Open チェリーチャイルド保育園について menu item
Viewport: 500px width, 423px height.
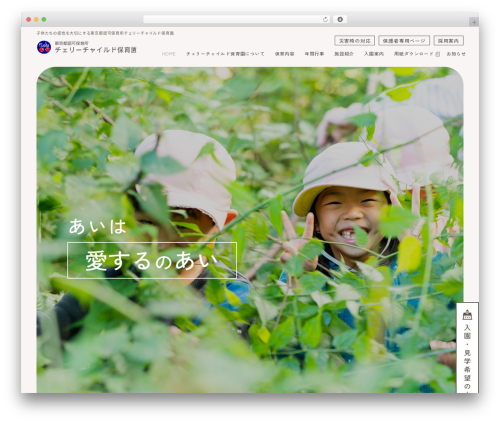point(225,54)
